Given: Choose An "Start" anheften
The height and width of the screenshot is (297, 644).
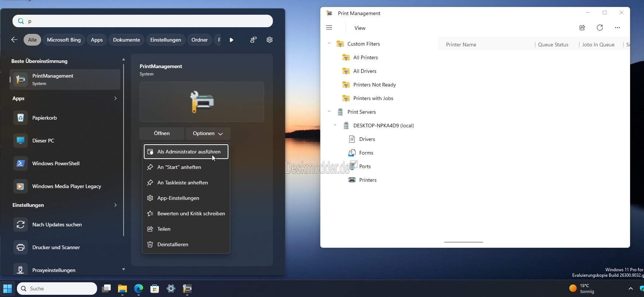Looking at the screenshot, I should [x=186, y=167].
